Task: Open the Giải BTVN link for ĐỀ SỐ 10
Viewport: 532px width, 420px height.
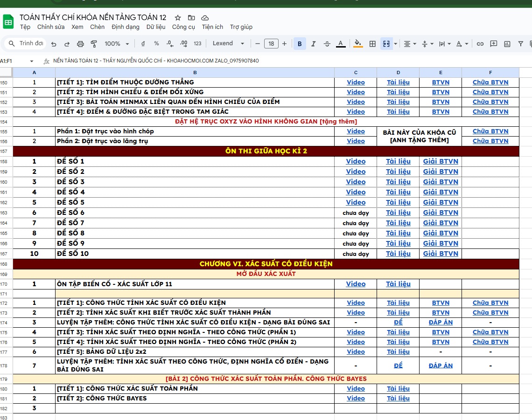Action: click(x=441, y=254)
